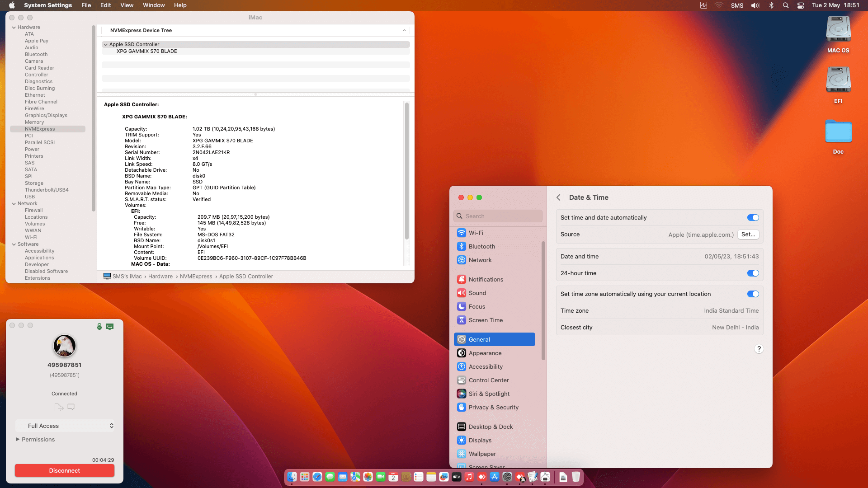Select Firewall under Network in sidebar

(x=34, y=211)
